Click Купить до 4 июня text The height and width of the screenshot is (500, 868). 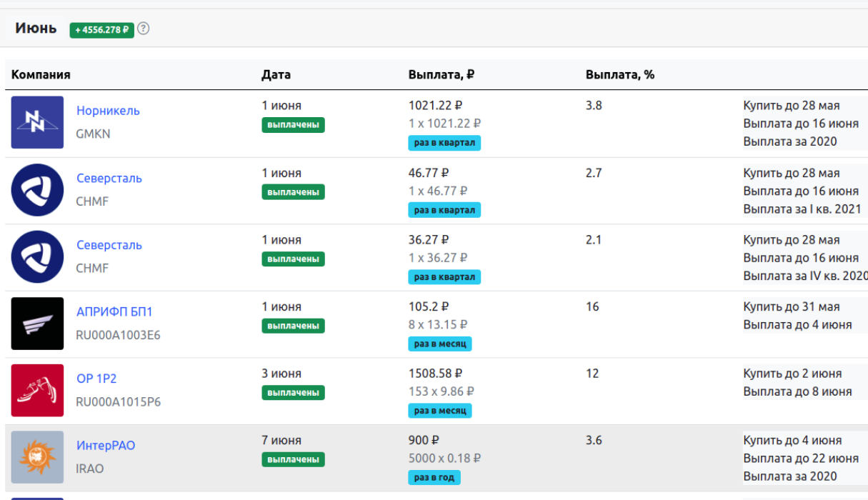tap(793, 441)
